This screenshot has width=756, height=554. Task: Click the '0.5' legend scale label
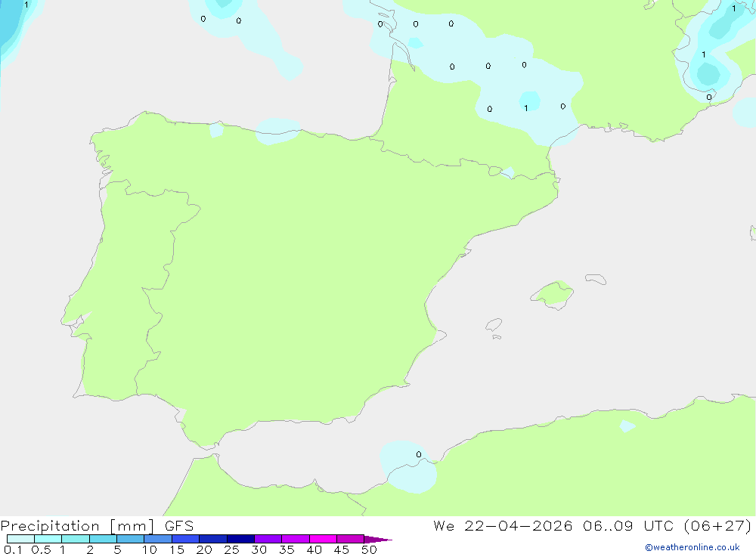(x=41, y=549)
